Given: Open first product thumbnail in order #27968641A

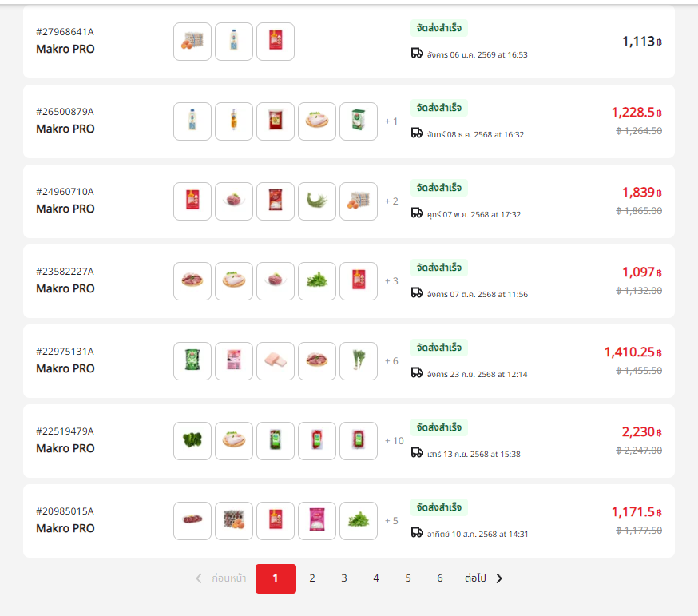Looking at the screenshot, I should click(x=192, y=42).
